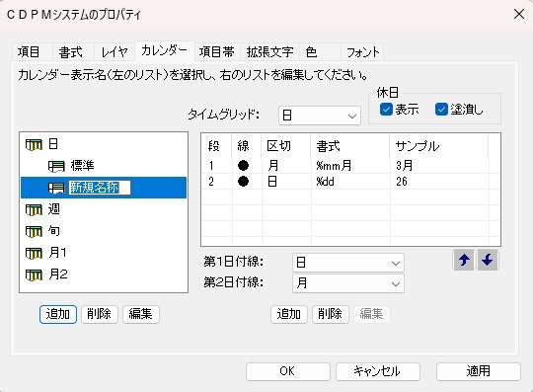Go to the フォント tab
The height and width of the screenshot is (392, 533).
tap(362, 52)
